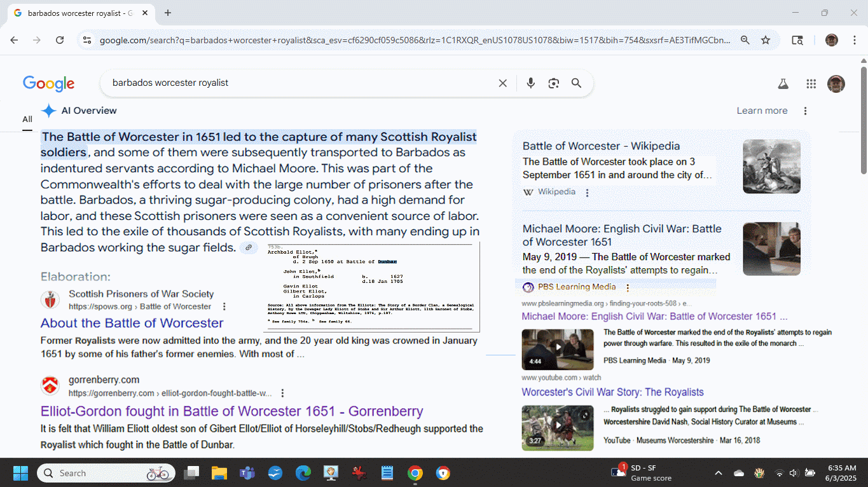
Task: Reload the current page
Action: point(60,40)
